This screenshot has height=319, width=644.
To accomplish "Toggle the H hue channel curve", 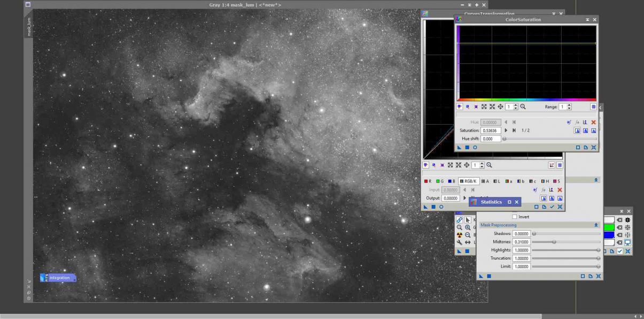I will [x=545, y=181].
